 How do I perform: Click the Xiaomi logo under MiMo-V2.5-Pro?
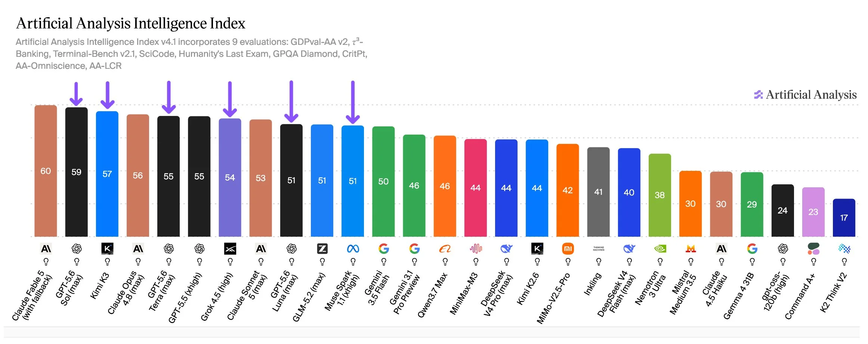[568, 249]
